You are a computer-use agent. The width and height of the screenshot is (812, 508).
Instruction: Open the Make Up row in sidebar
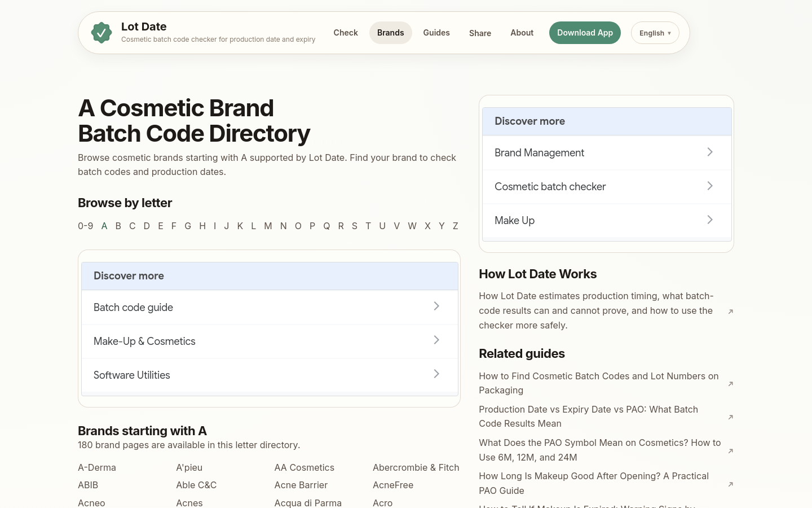click(x=607, y=221)
